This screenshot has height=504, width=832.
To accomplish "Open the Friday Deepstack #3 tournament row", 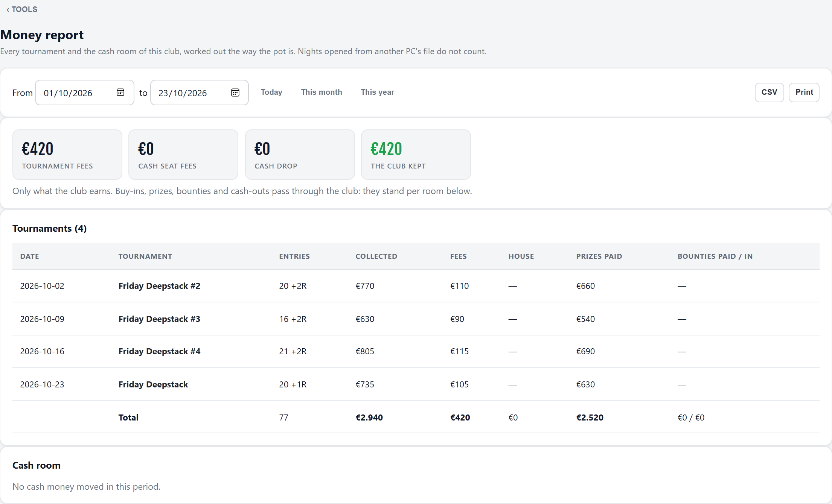I will click(416, 319).
